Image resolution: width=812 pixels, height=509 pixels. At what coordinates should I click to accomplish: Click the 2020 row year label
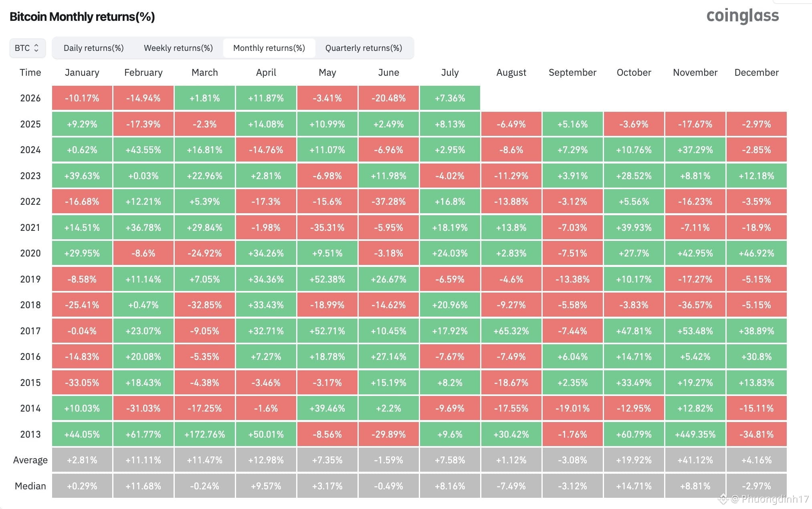(30, 253)
